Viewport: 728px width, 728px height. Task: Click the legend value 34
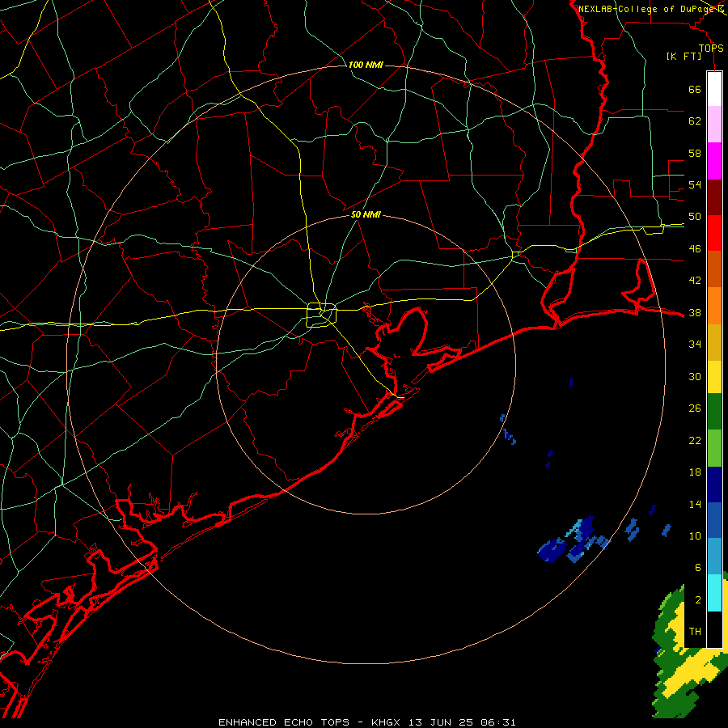pos(695,345)
